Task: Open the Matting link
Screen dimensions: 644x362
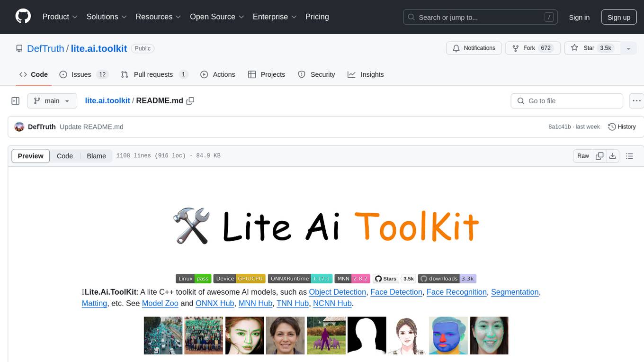Action: [x=94, y=303]
